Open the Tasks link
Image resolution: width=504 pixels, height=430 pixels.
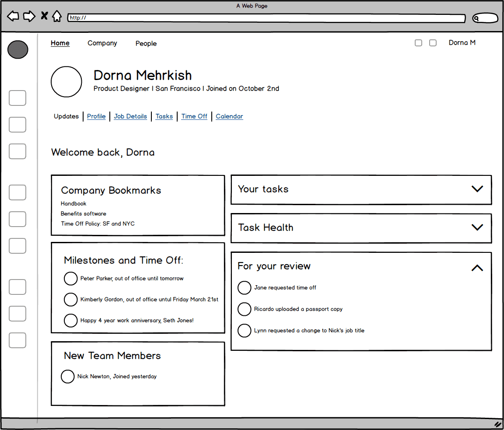(x=164, y=116)
